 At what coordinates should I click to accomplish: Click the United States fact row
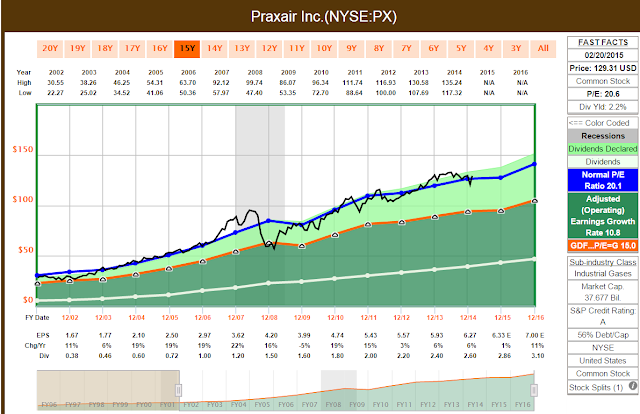[603, 361]
